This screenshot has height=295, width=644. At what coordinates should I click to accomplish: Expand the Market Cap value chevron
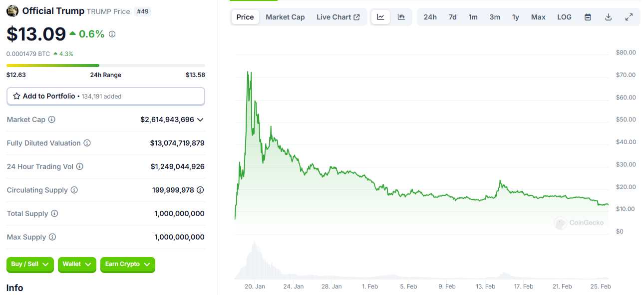[x=200, y=119]
